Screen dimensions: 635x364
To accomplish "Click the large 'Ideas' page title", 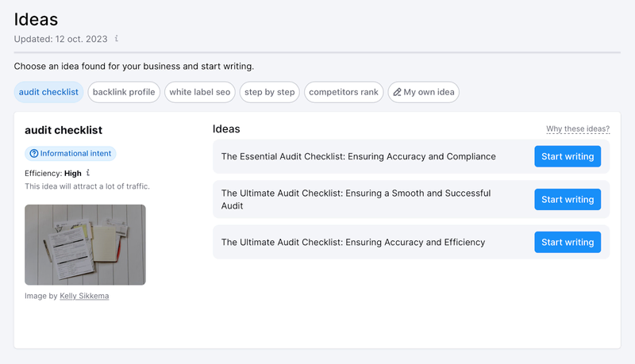I will pos(36,19).
